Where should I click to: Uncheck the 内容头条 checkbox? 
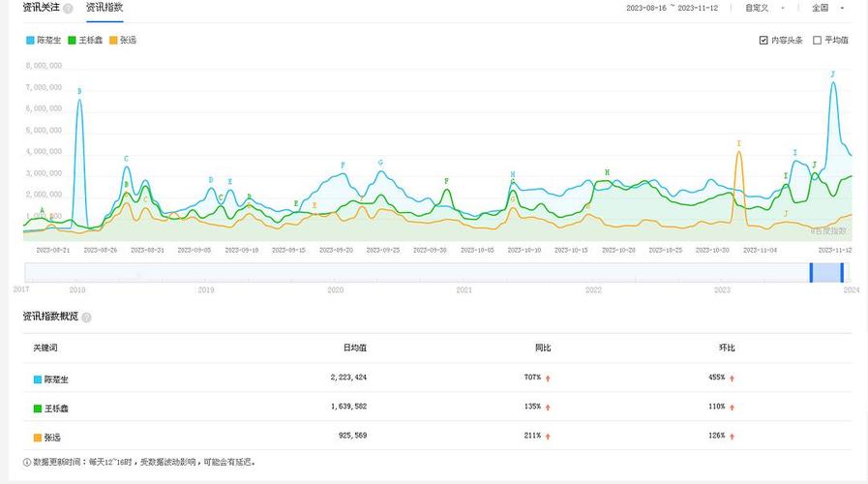763,41
